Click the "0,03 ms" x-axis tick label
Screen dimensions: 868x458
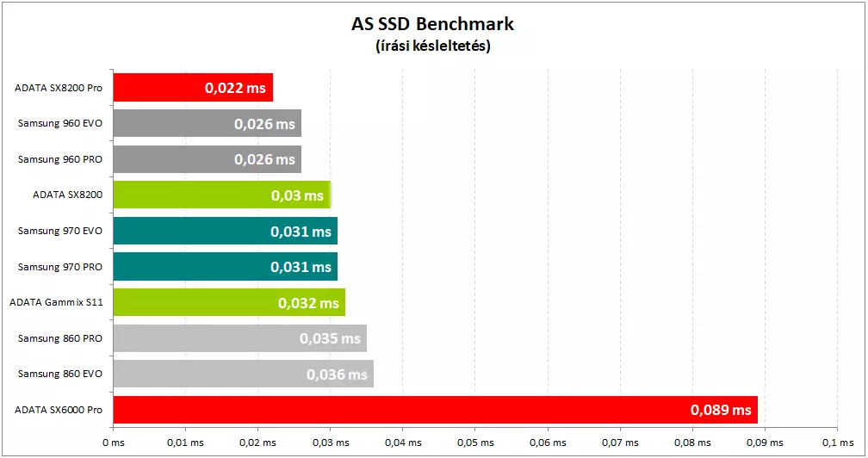point(331,443)
